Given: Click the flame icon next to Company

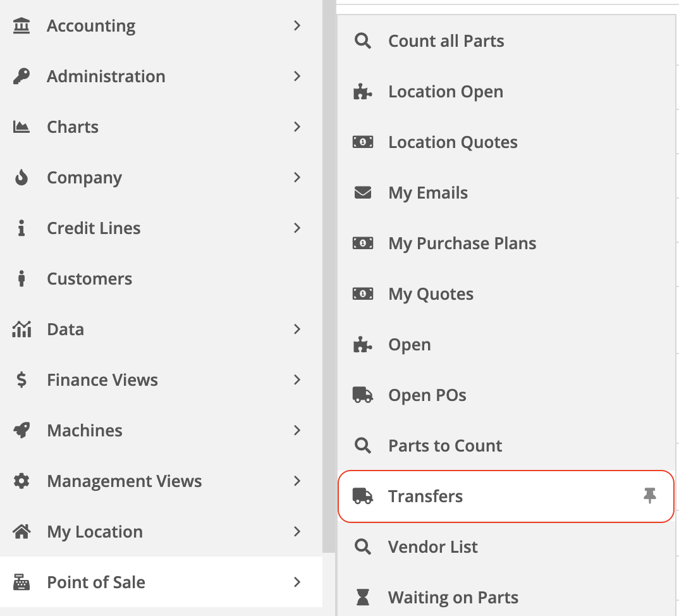Looking at the screenshot, I should [21, 178].
